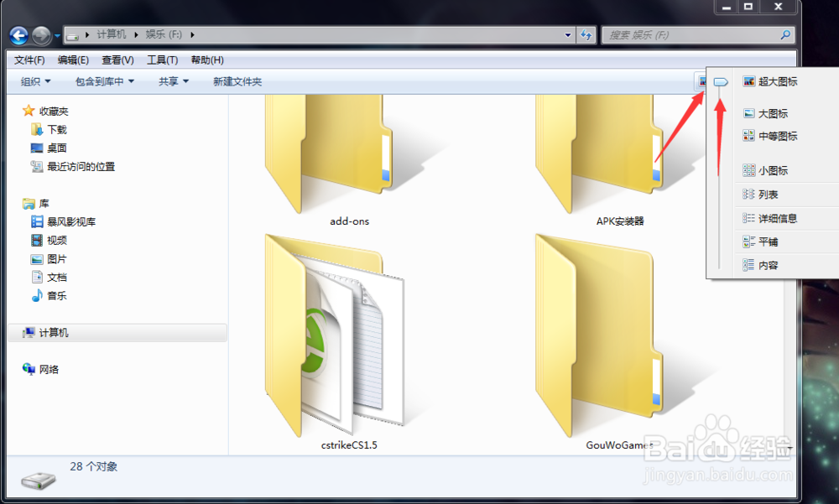Viewport: 839px width, 504px height.
Task: Open the 音乐 library
Action: point(57,296)
